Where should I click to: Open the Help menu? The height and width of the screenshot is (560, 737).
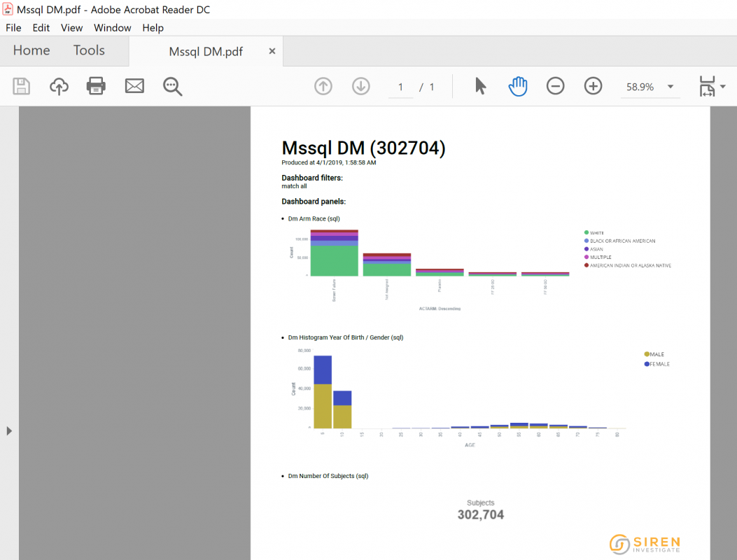pyautogui.click(x=153, y=28)
